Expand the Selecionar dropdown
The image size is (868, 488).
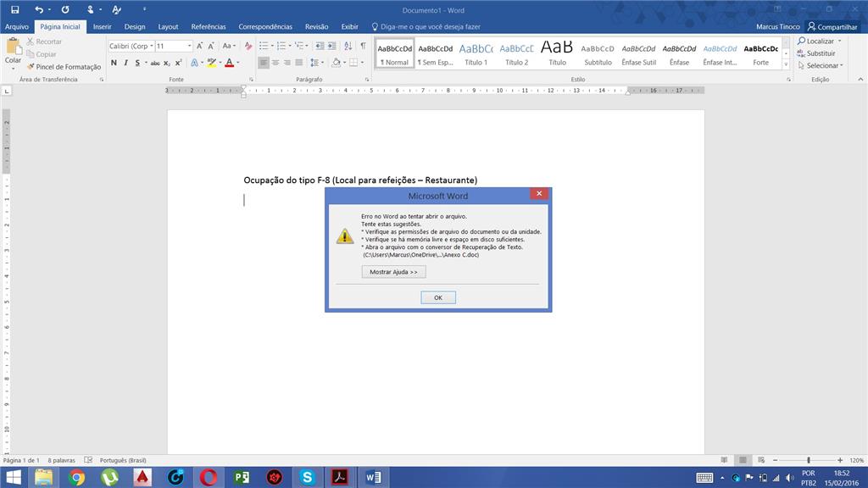(842, 66)
